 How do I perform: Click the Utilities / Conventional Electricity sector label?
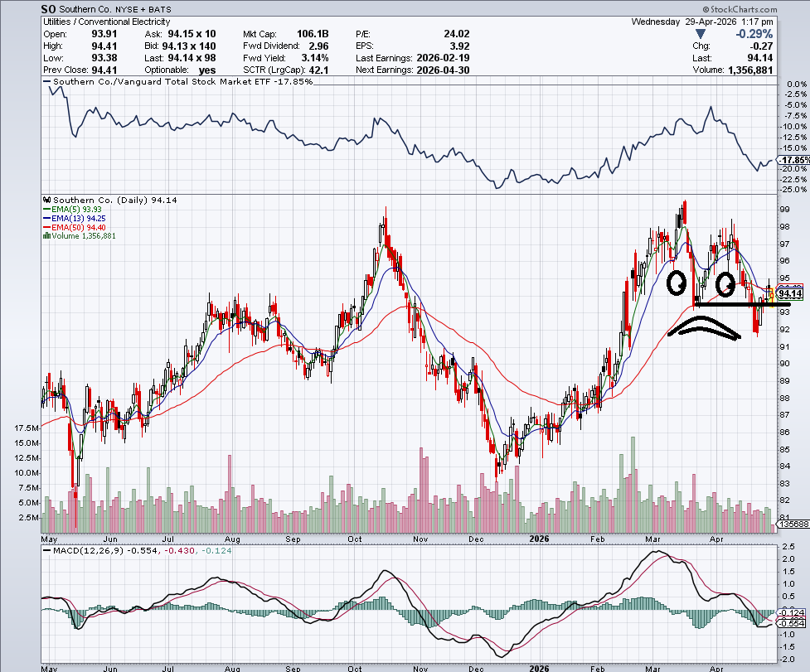106,22
